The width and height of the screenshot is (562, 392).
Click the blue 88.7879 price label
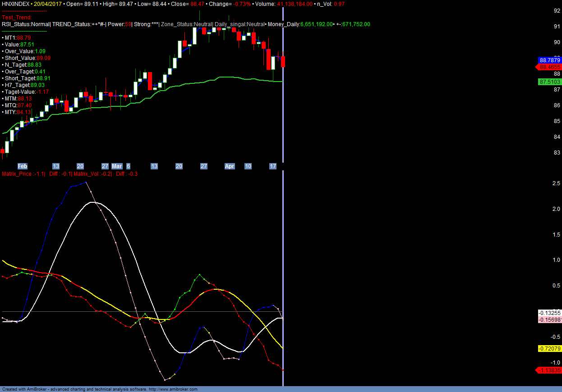(x=550, y=60)
